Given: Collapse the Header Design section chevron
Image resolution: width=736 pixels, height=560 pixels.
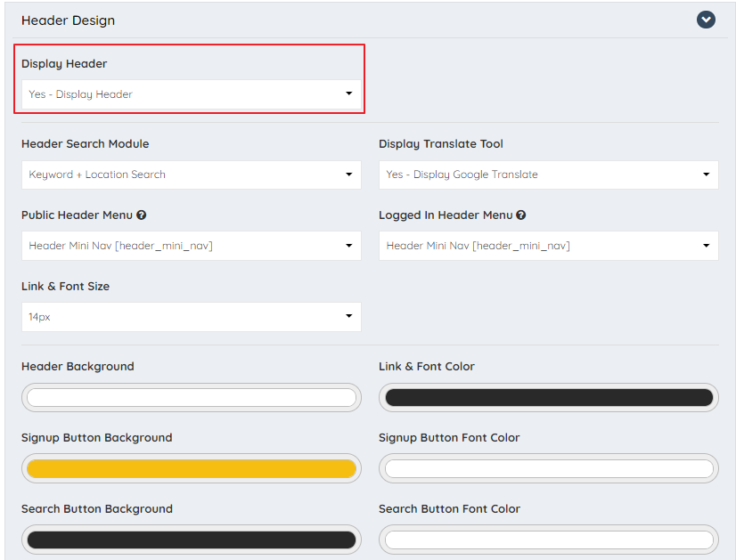Looking at the screenshot, I should point(706,20).
